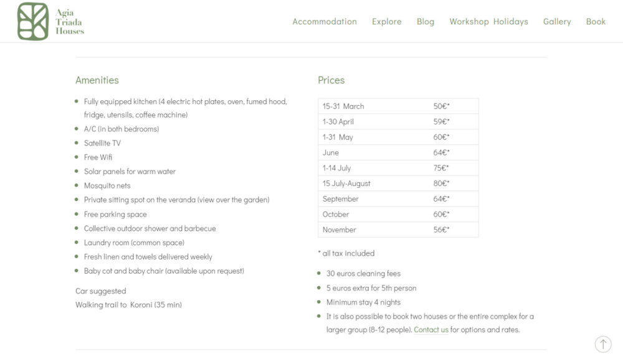Click the Minimum stay 4 nights item
This screenshot has width=623, height=364.
point(363,302)
